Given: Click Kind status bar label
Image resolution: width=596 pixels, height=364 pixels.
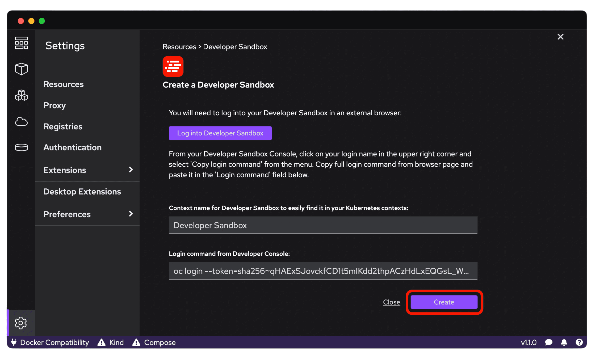Looking at the screenshot, I should [116, 342].
